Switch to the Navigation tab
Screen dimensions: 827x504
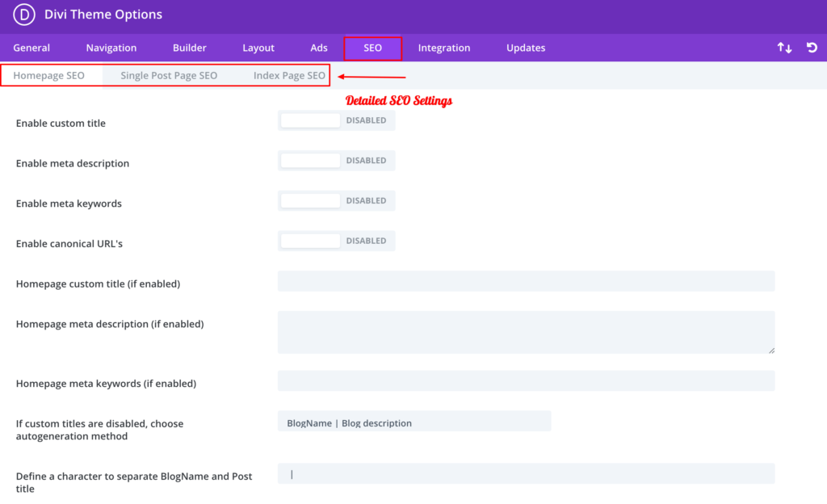[x=111, y=48]
